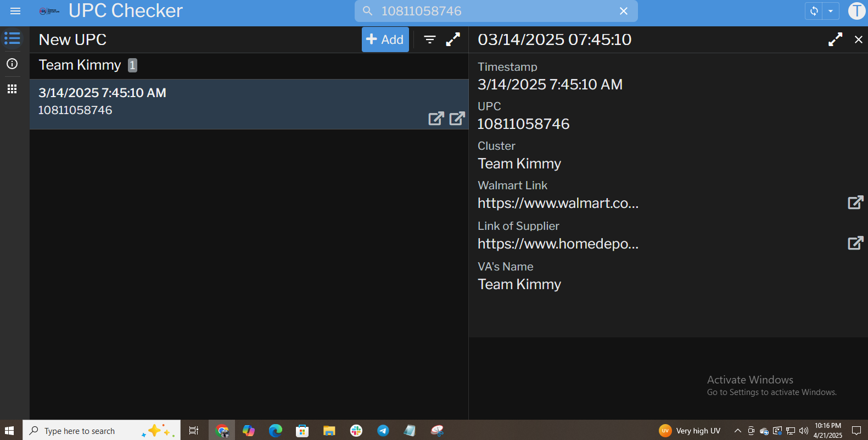The height and width of the screenshot is (440, 868).
Task: Expand the New UPC list panel
Action: (453, 40)
